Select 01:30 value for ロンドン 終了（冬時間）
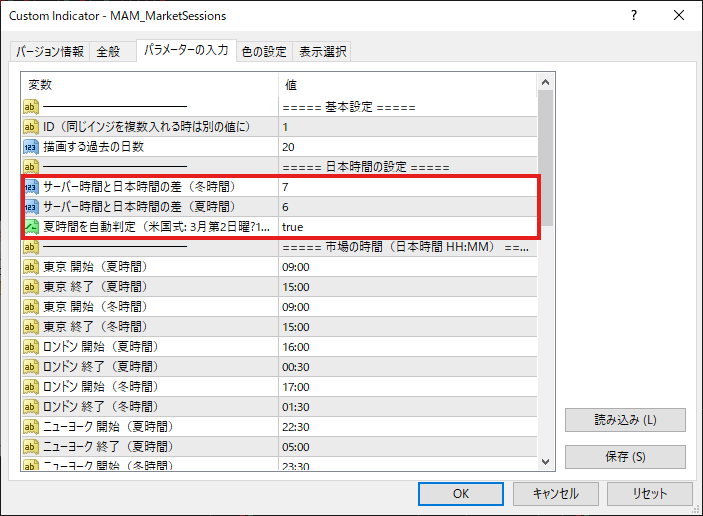Viewport: 703px width, 516px height. click(x=408, y=407)
